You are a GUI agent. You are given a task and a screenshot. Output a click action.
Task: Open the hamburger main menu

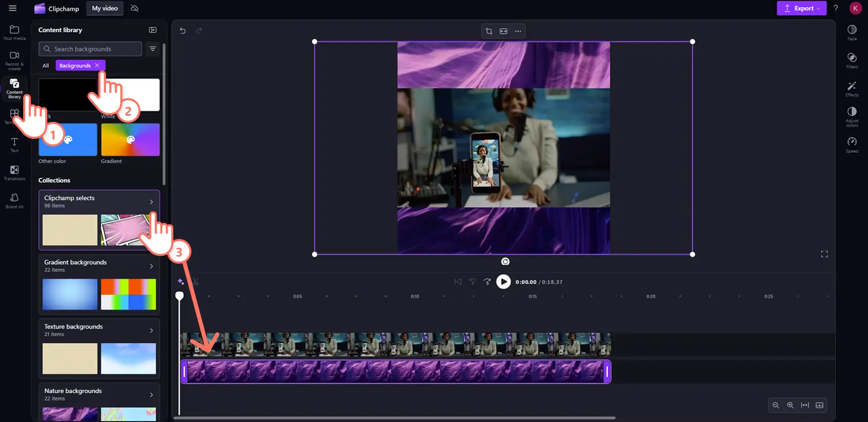tap(13, 8)
